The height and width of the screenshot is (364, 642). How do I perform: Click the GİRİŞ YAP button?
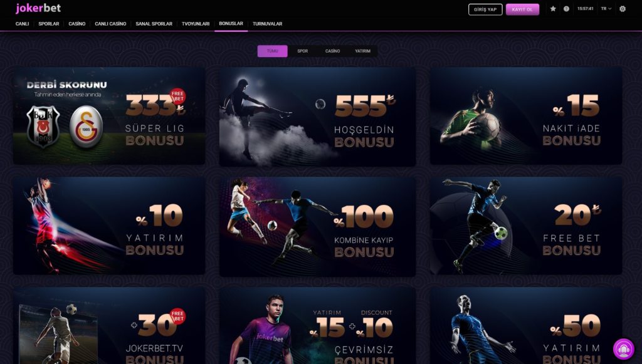pyautogui.click(x=485, y=9)
